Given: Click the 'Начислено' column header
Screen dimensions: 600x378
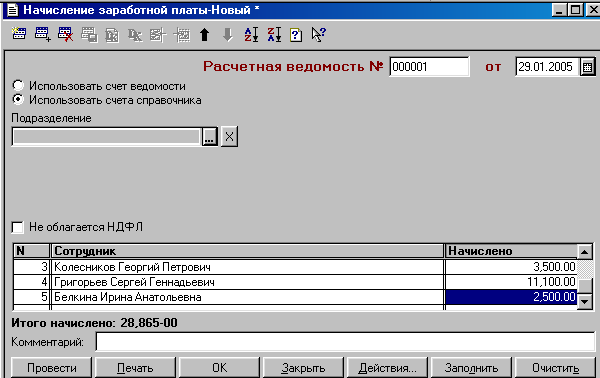Looking at the screenshot, I should [x=511, y=251].
